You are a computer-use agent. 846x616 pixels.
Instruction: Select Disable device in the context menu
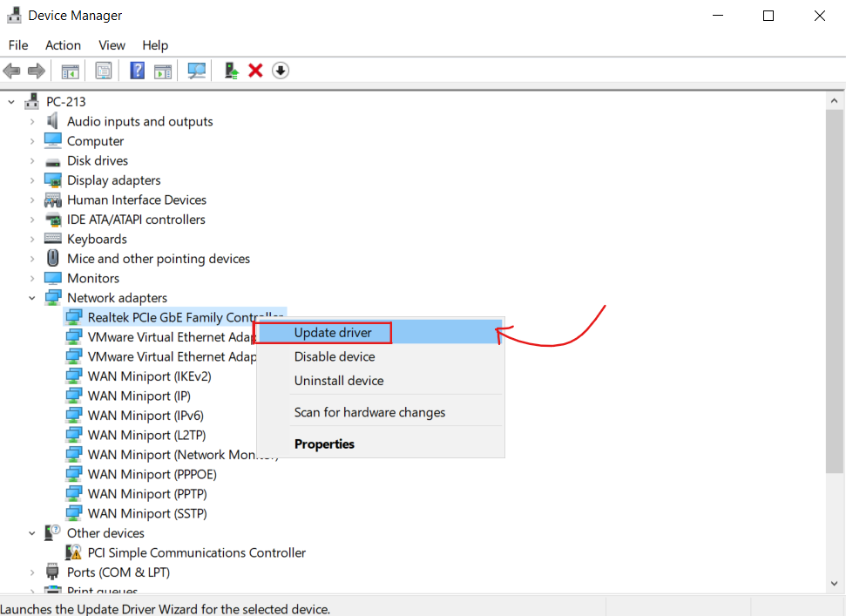pyautogui.click(x=335, y=356)
